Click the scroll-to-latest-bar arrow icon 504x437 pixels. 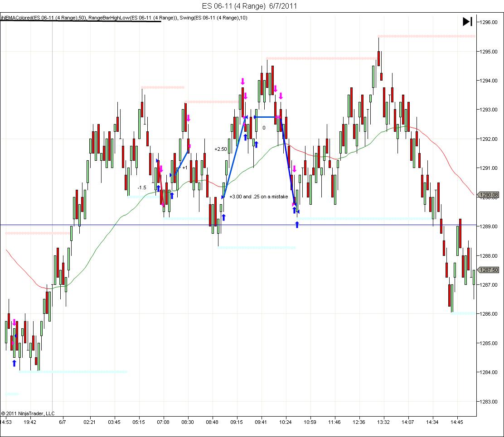click(467, 22)
